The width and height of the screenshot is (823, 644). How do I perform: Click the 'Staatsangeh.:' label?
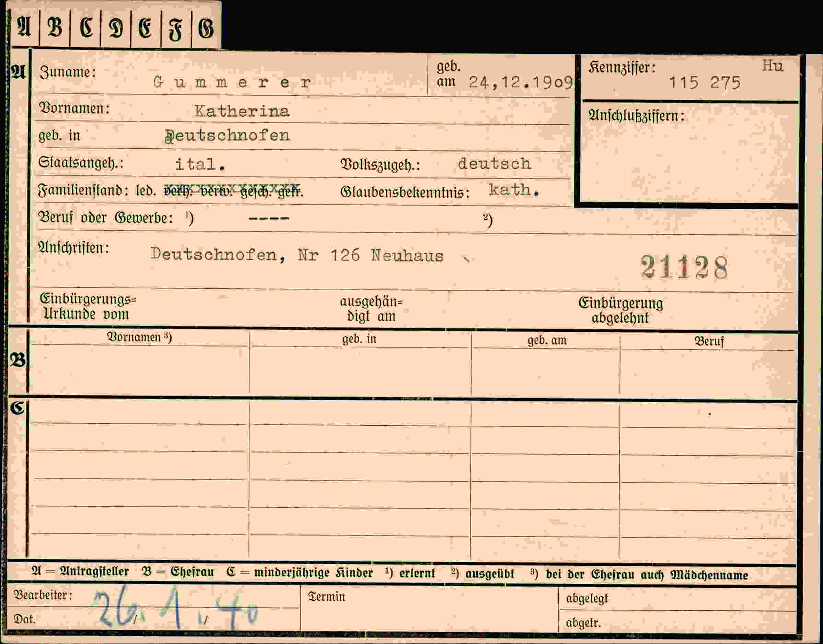(81, 163)
